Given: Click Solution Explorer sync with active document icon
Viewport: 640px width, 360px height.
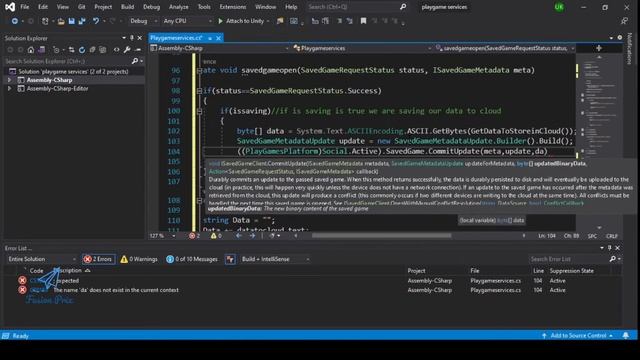Looking at the screenshot, I should pos(71,50).
